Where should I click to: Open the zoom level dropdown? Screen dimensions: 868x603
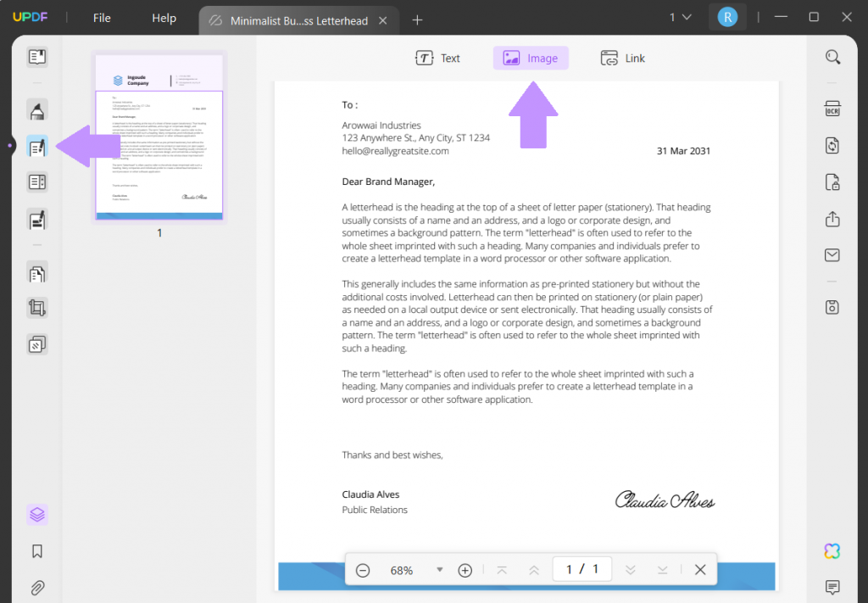439,570
